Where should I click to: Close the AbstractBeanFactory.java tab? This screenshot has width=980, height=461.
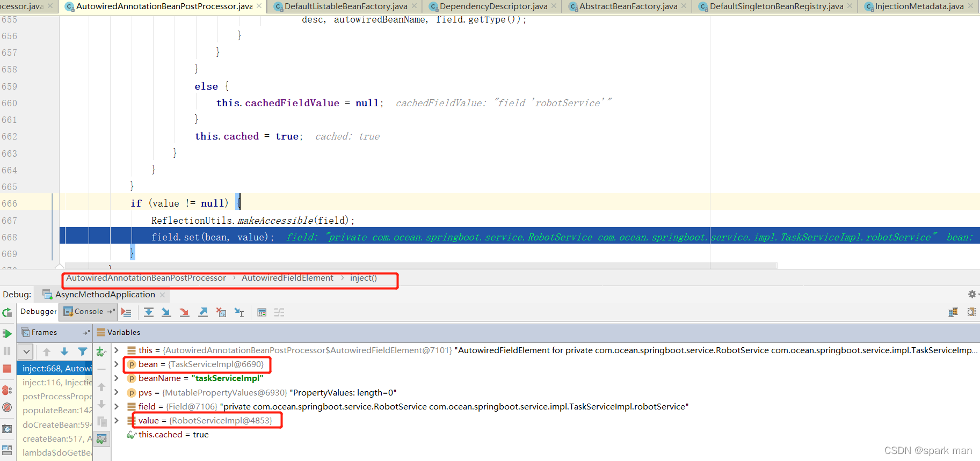click(684, 6)
